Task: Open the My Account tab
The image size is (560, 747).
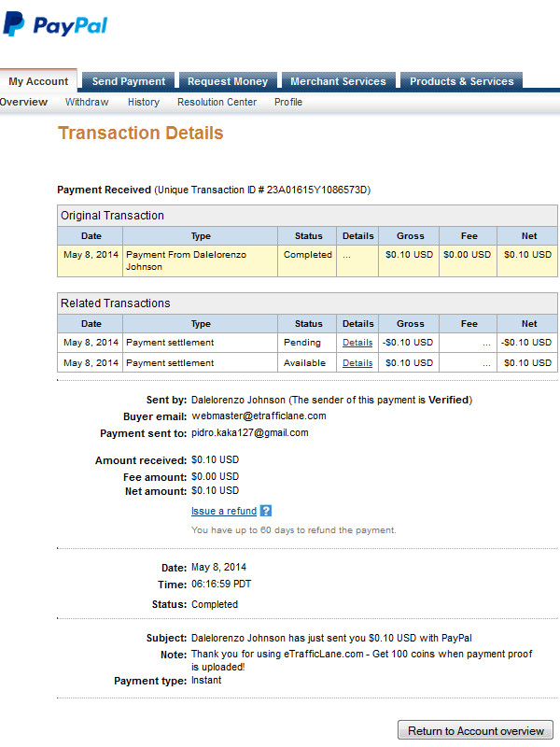Action: [38, 81]
